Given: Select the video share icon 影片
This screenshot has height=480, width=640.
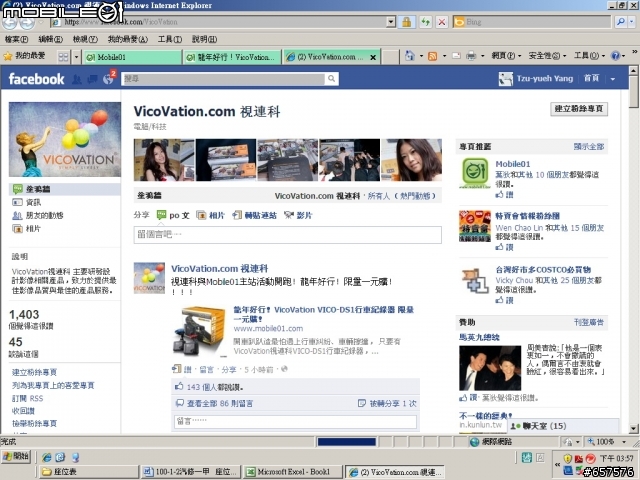Looking at the screenshot, I should coord(289,215).
